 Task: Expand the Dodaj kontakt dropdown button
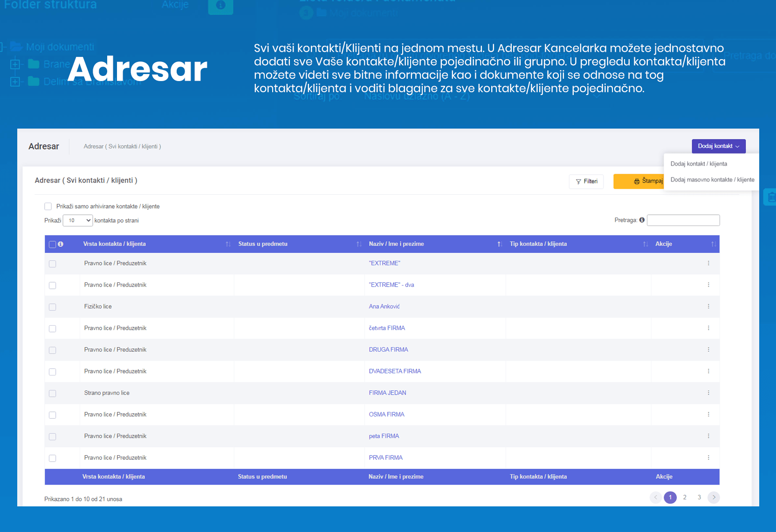click(718, 146)
